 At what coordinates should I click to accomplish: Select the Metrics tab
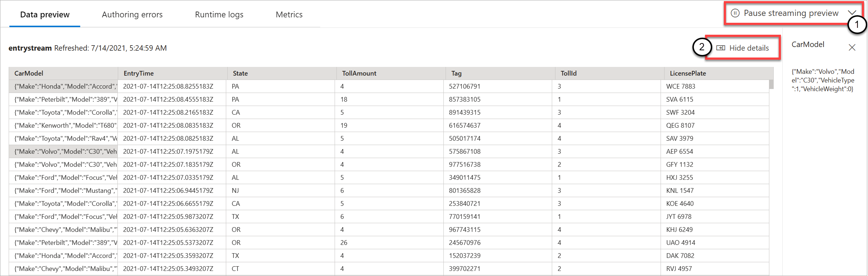coord(289,14)
